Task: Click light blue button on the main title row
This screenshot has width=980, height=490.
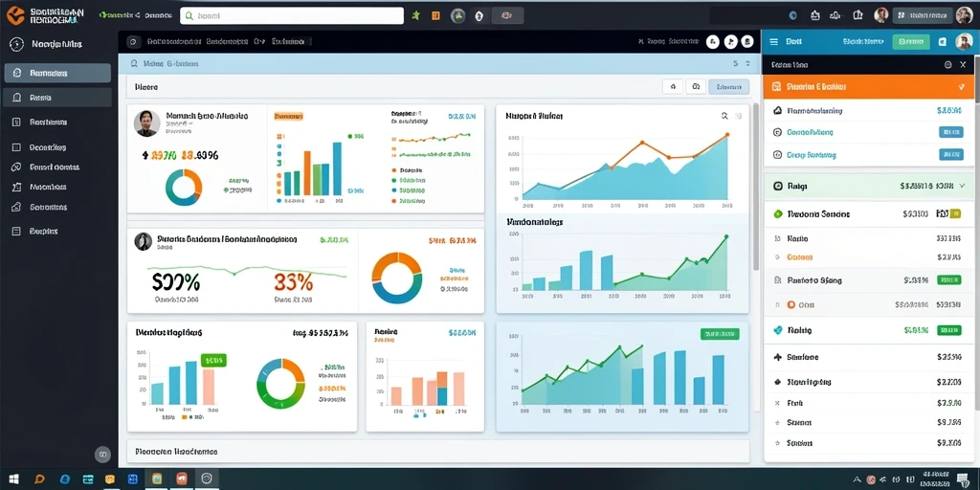Action: pyautogui.click(x=728, y=87)
